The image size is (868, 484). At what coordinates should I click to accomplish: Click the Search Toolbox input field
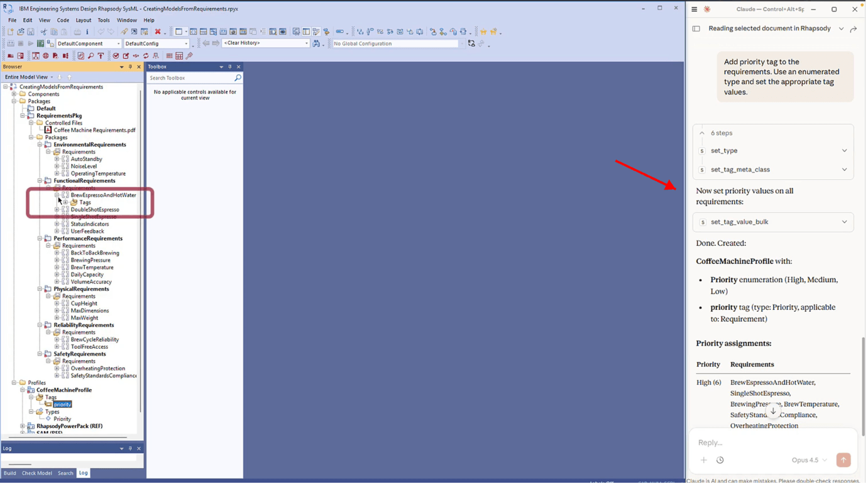tap(190, 78)
